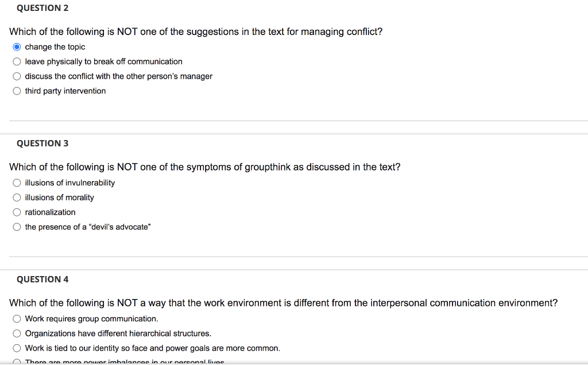The image size is (588, 365).
Task: Select "Work is tied to our identity" option
Action: (17, 348)
